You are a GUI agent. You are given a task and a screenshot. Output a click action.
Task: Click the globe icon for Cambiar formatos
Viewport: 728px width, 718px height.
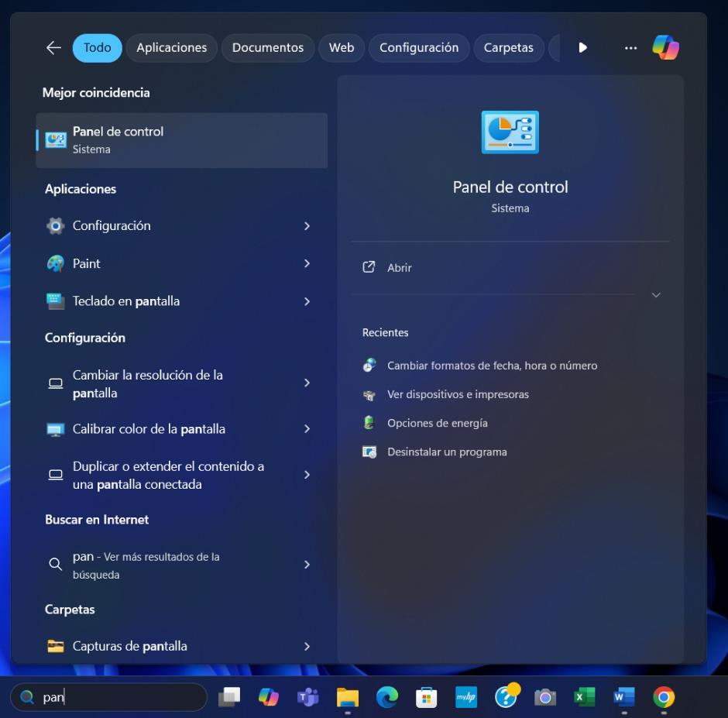point(369,365)
